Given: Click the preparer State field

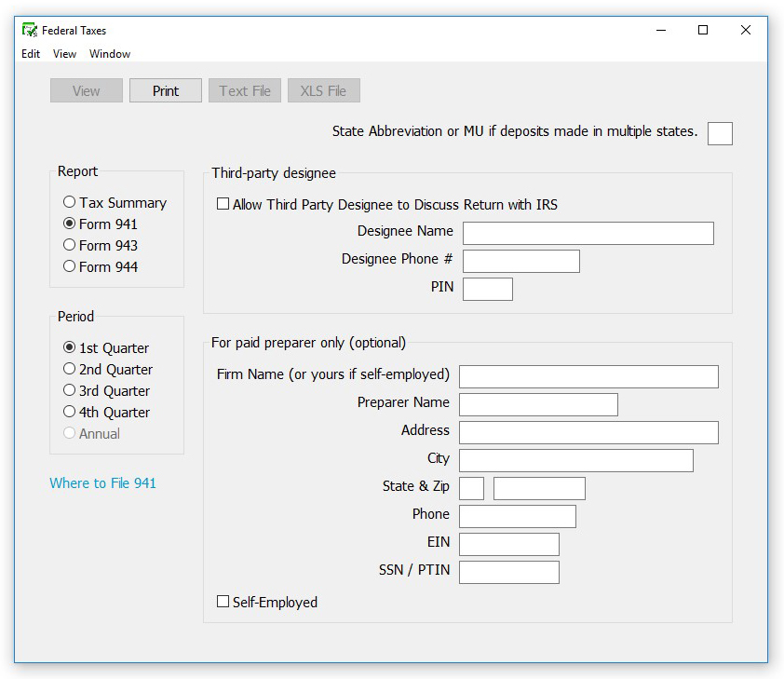Looking at the screenshot, I should point(471,489).
